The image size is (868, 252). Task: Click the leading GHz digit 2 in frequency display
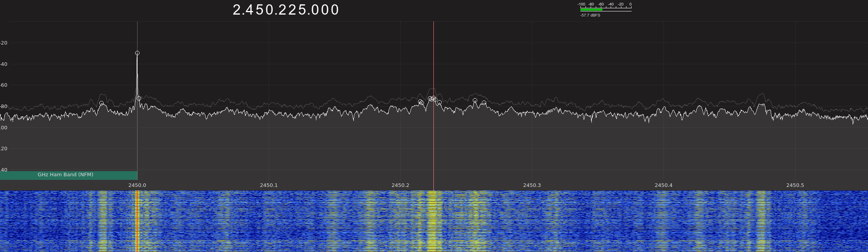coord(236,10)
